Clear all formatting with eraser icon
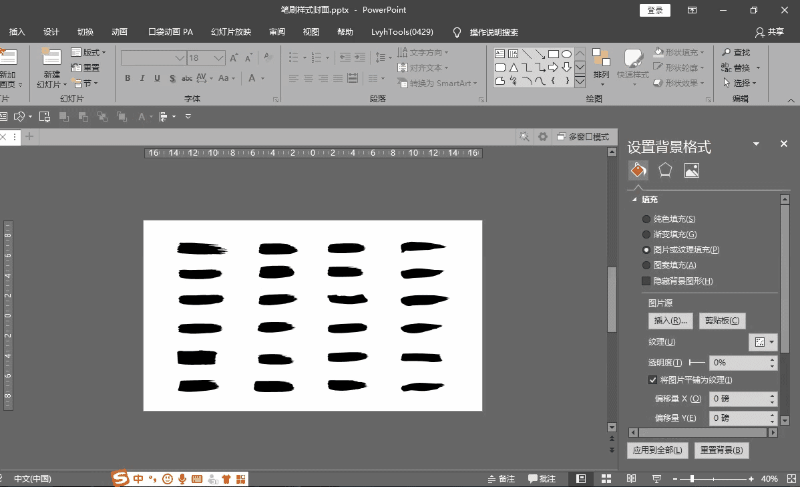Image resolution: width=800 pixels, height=487 pixels. click(267, 58)
